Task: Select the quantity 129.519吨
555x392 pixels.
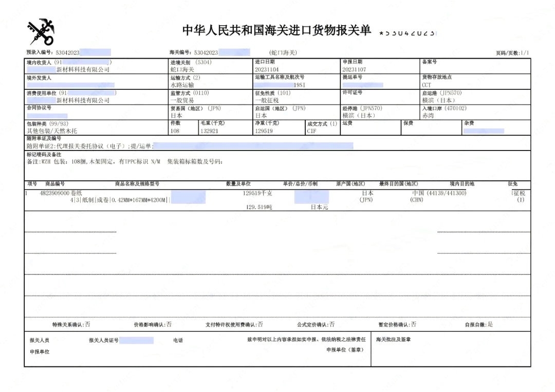Action: (x=259, y=208)
